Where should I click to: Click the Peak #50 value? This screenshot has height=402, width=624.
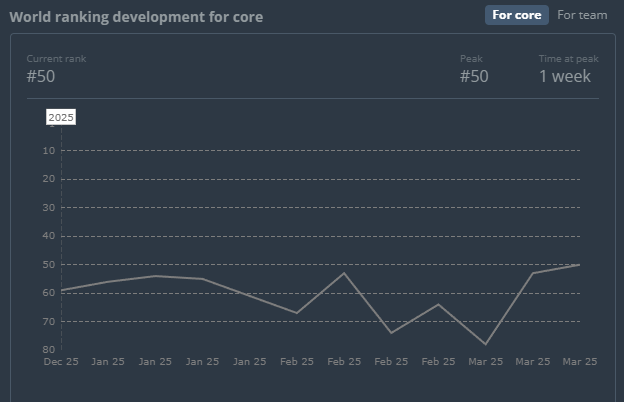(474, 76)
